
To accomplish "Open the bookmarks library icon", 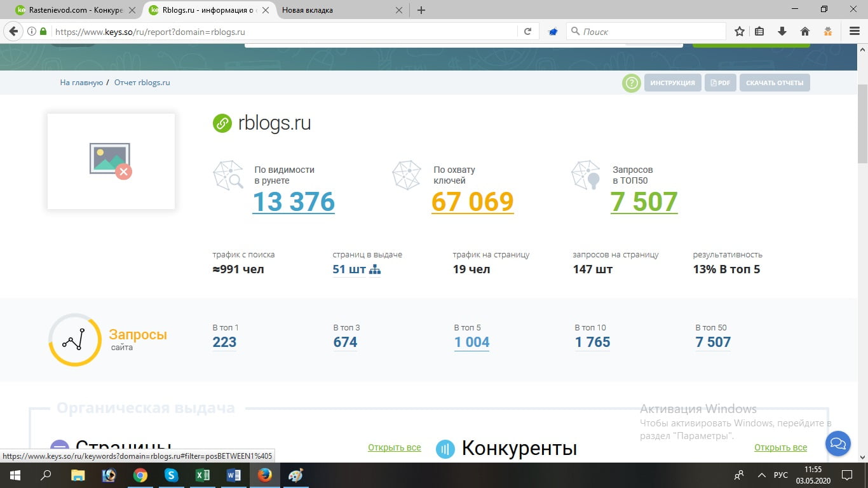I will point(759,31).
